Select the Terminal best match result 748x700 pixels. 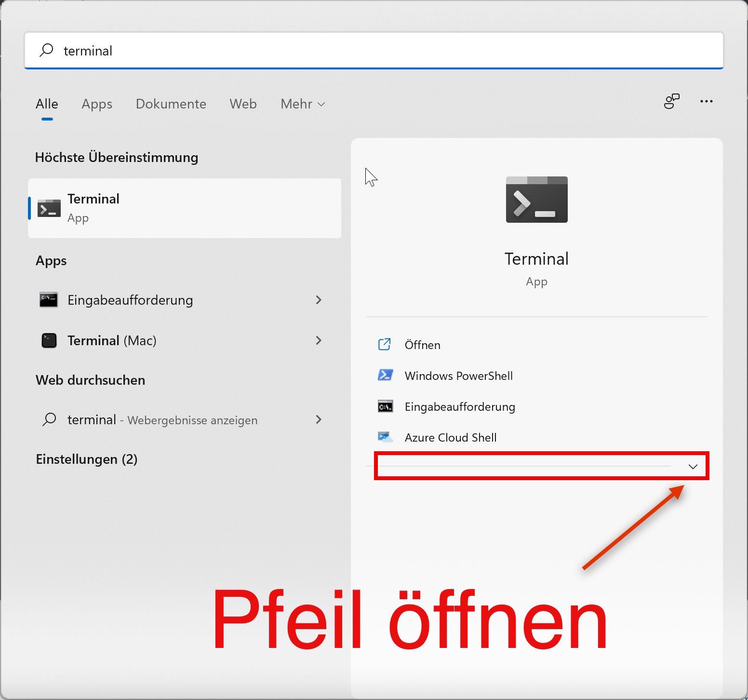(185, 208)
